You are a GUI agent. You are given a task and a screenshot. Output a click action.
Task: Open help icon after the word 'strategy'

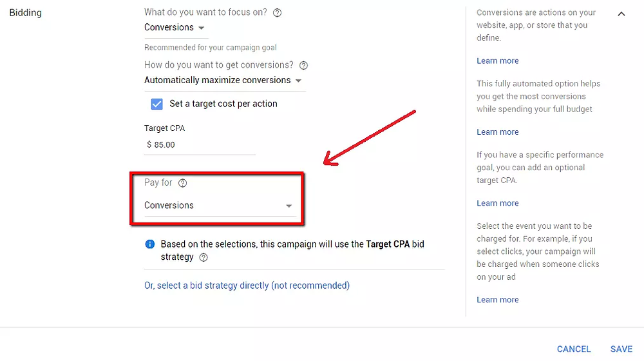click(x=204, y=257)
